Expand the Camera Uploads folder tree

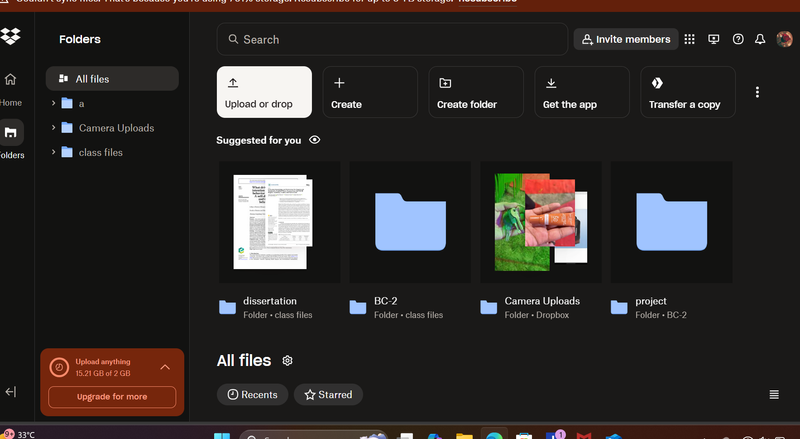click(53, 128)
